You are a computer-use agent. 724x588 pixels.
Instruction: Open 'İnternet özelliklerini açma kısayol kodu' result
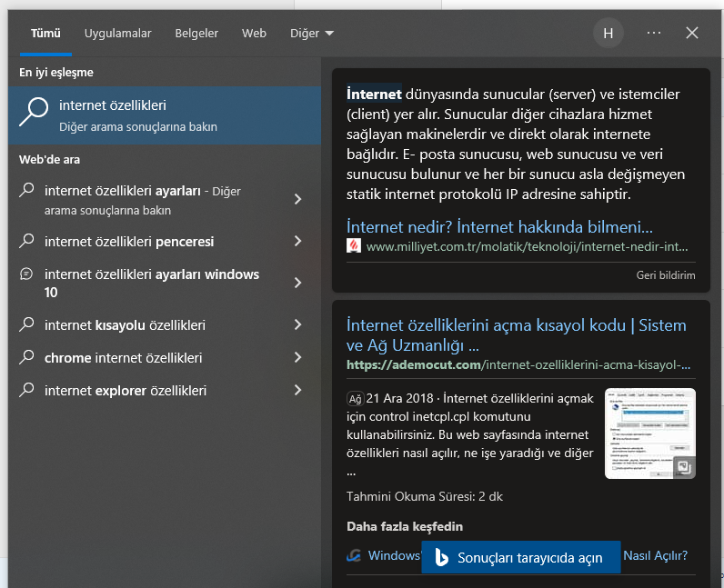click(517, 335)
